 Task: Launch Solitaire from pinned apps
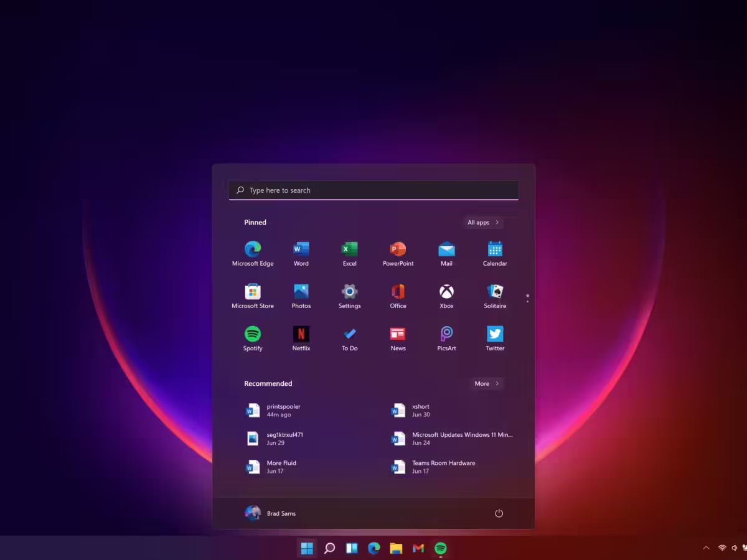(x=496, y=296)
